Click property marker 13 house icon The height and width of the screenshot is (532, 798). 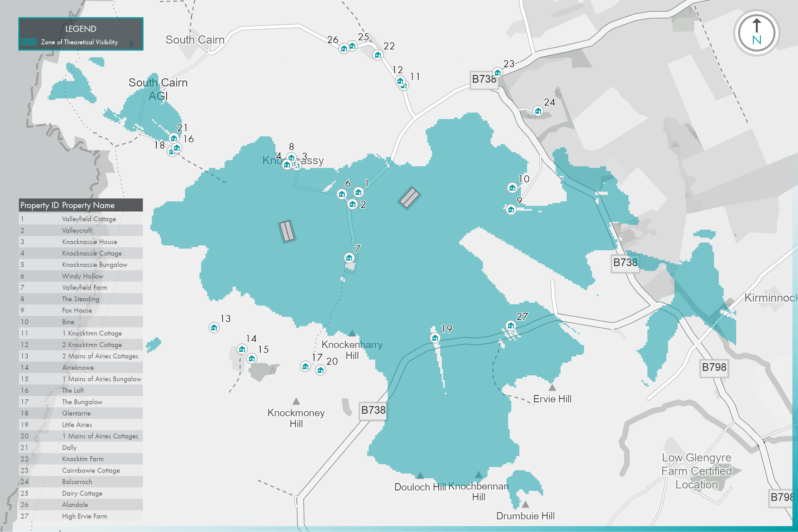tap(214, 327)
